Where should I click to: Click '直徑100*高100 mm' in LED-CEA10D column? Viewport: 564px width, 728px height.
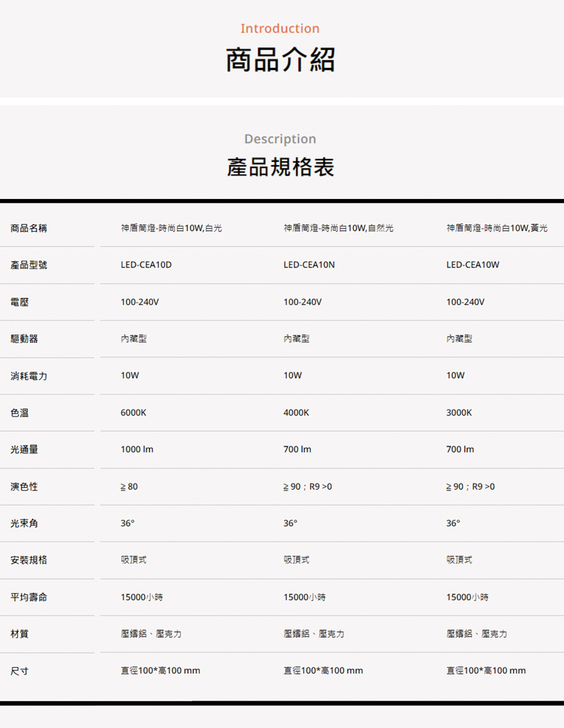point(160,671)
